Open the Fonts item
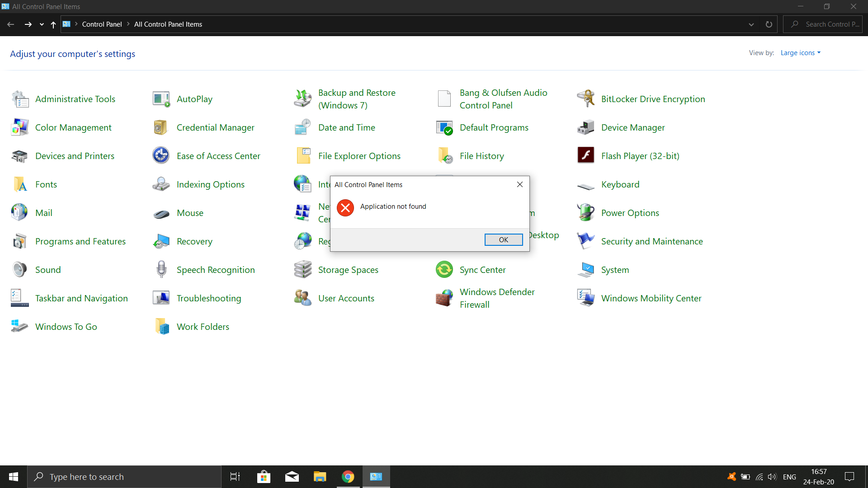Viewport: 868px width, 488px height. [x=46, y=184]
